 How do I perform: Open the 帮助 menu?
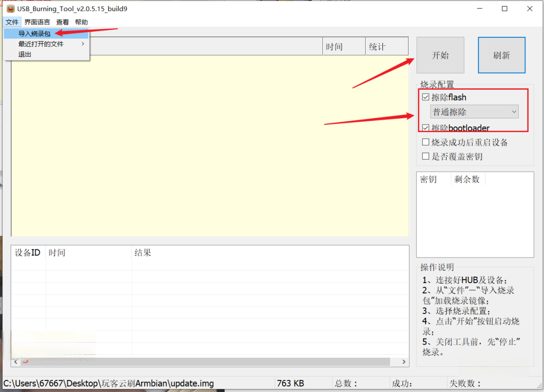[82, 22]
